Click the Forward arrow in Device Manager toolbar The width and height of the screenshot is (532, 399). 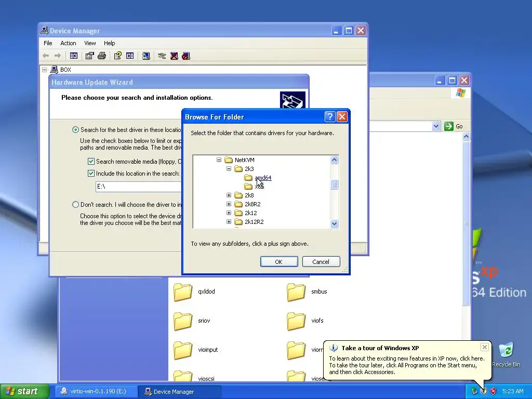[x=58, y=56]
